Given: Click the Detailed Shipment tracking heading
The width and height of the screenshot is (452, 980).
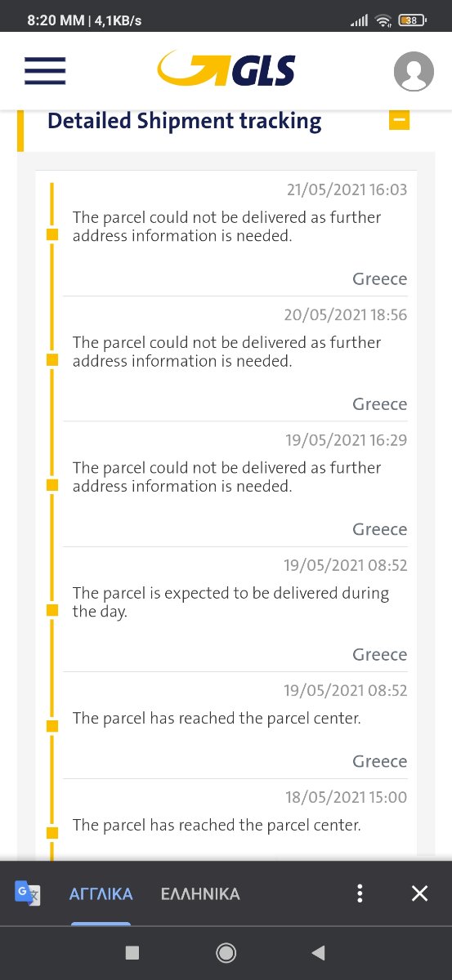Looking at the screenshot, I should (x=184, y=121).
